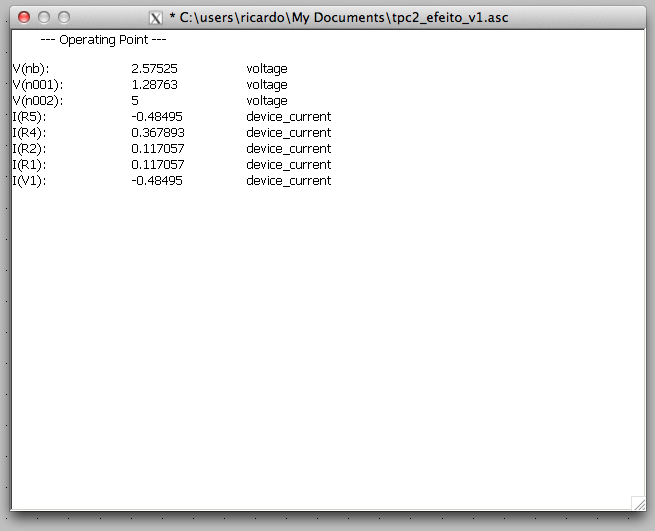Click the V(nb) label

(x=32, y=69)
